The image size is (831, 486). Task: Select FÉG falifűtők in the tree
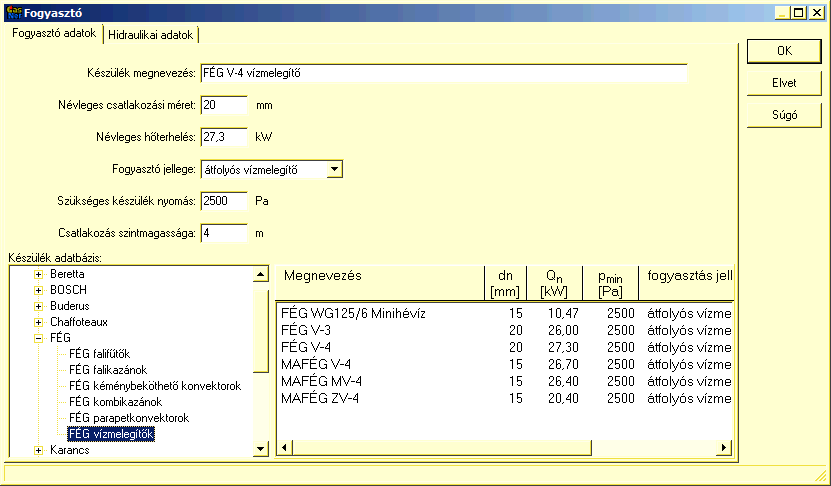100,354
